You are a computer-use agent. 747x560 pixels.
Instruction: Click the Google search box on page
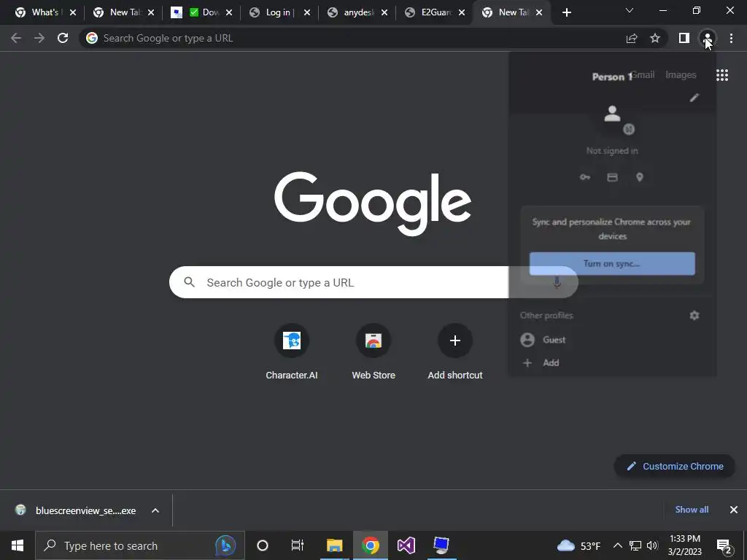(x=373, y=282)
